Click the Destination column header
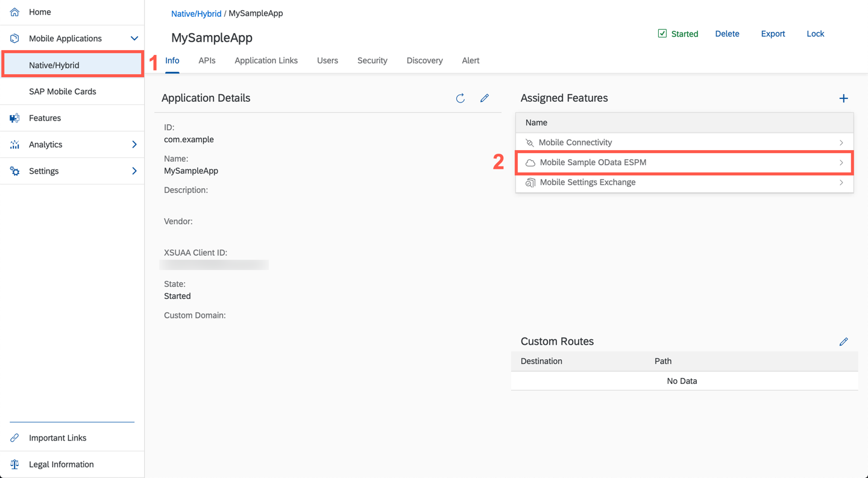 [541, 362]
